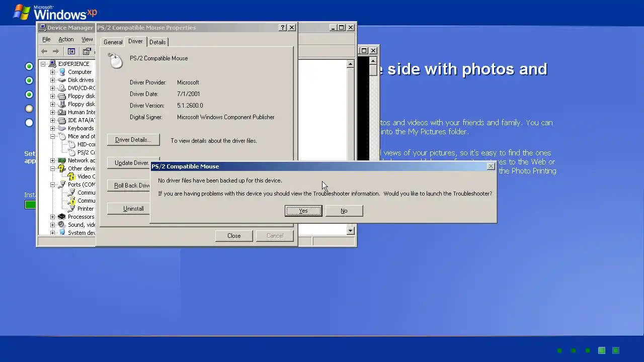Open the Properties toolbar icon in Device Manager
Screen dimensions: 644x362
pyautogui.click(x=87, y=51)
